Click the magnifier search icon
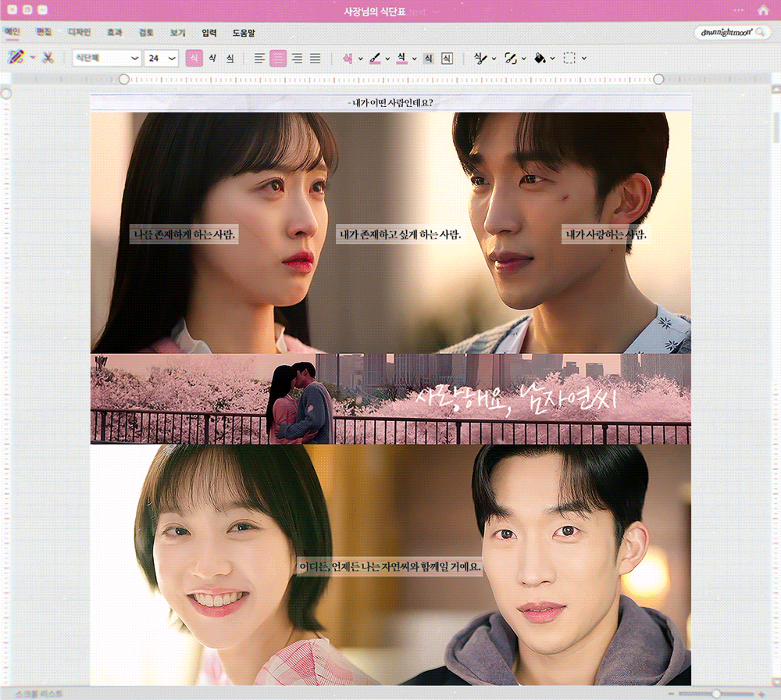The height and width of the screenshot is (700, 781). click(x=760, y=32)
